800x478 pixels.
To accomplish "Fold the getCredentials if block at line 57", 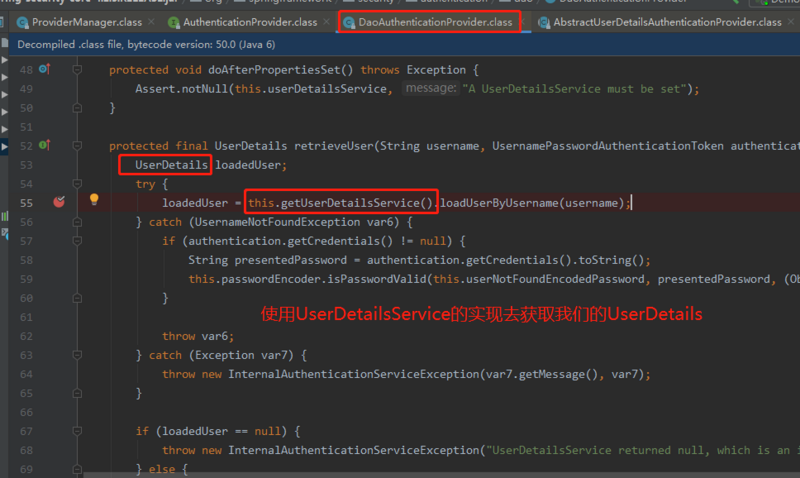I will point(77,241).
